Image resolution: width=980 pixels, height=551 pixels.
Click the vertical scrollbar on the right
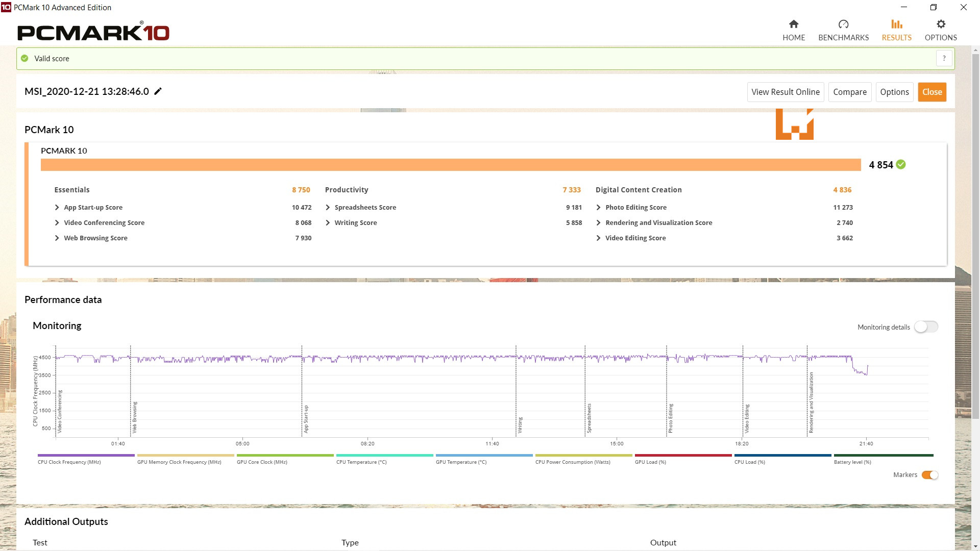pyautogui.click(x=975, y=235)
